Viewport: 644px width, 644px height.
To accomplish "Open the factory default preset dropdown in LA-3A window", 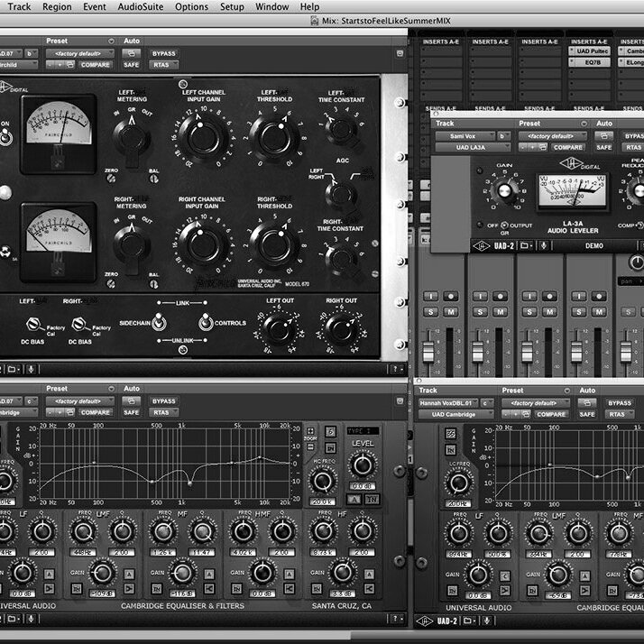I will tap(553, 136).
